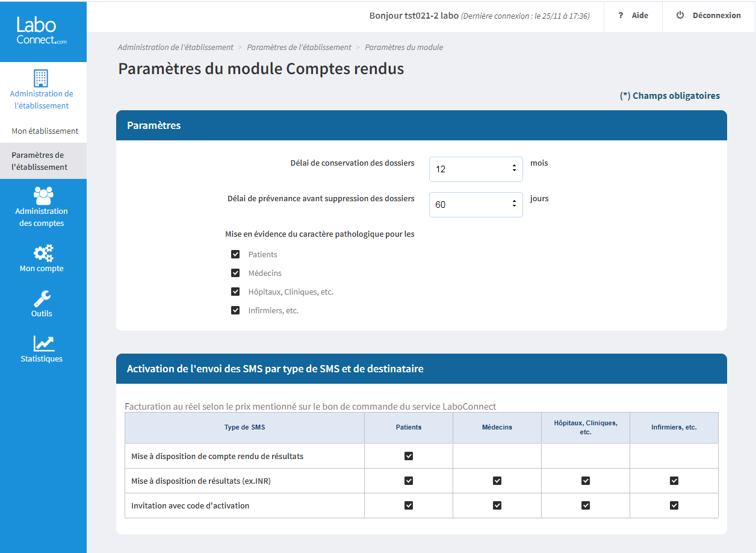Uncheck Patients for invitation code d'activation SMS
756x553 pixels.
[x=409, y=505]
